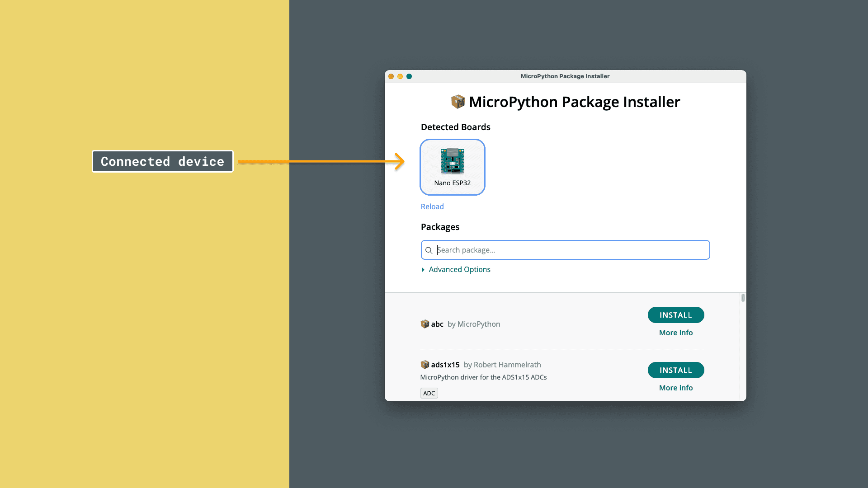Click the package box icon beside title
Screen dimensions: 868x488
point(458,102)
